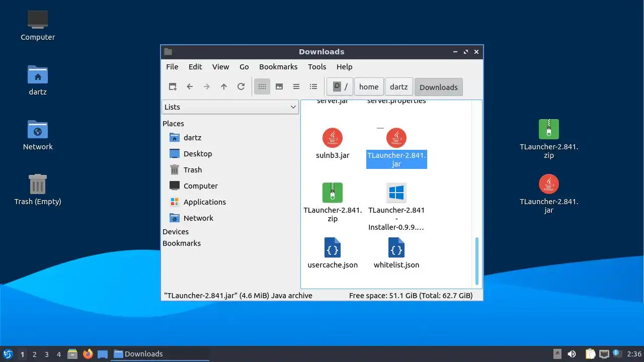Open Computer desktop icon
Viewport: 644px width, 362px height.
pyautogui.click(x=38, y=25)
